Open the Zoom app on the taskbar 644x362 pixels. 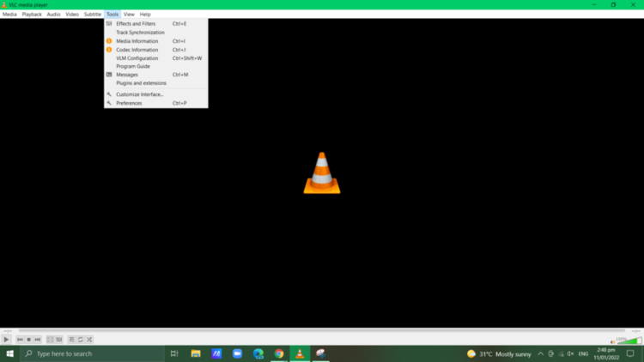coord(237,353)
